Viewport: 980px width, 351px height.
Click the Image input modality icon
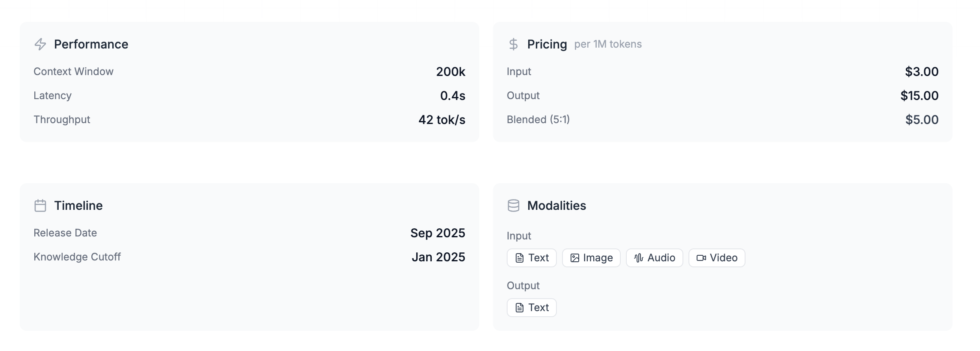575,258
